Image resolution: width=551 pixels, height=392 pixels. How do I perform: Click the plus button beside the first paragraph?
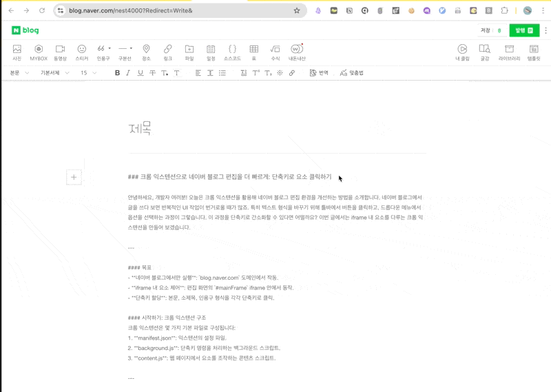point(74,177)
